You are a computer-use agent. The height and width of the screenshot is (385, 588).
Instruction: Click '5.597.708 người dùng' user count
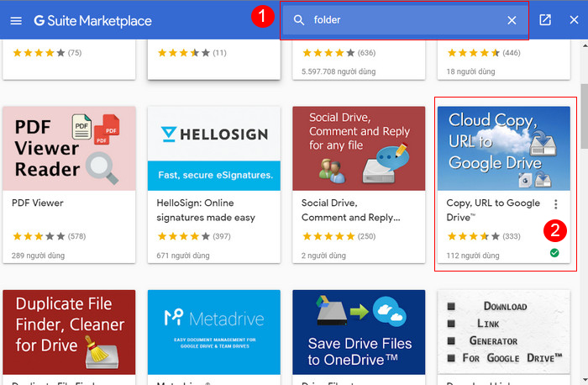click(339, 71)
